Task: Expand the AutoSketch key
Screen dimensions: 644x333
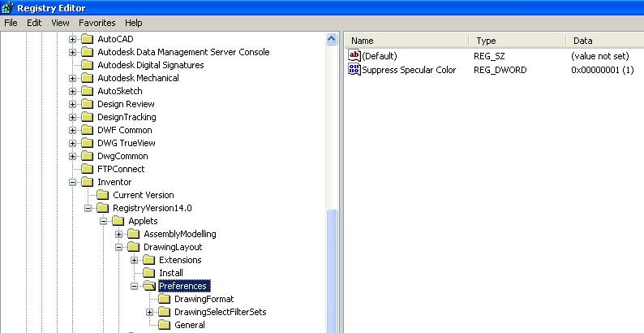Action: click(73, 91)
